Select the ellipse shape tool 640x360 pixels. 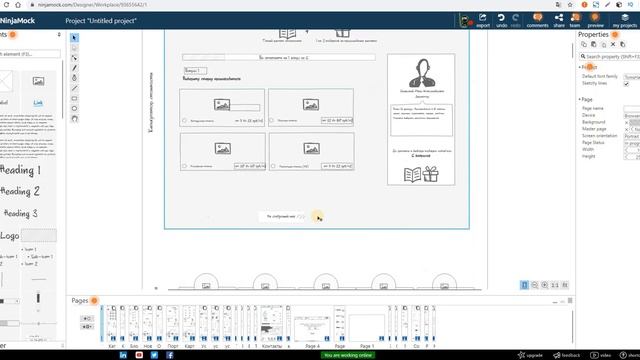74,109
